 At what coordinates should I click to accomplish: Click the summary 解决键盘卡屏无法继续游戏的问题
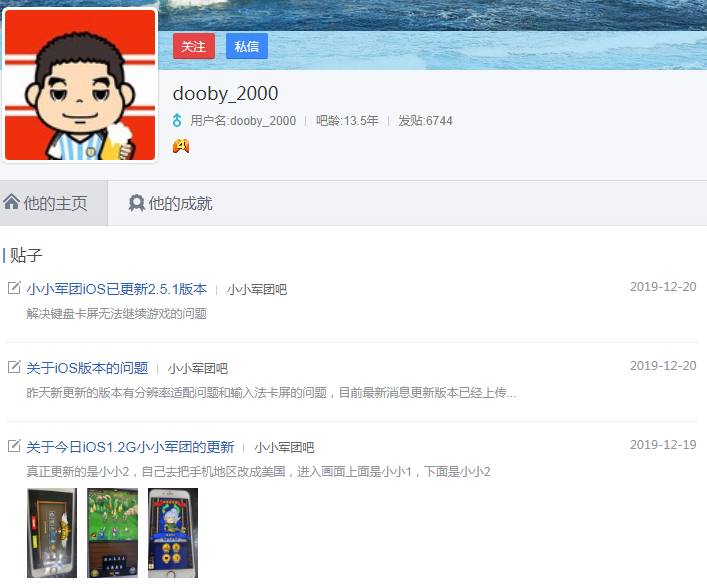click(x=116, y=313)
